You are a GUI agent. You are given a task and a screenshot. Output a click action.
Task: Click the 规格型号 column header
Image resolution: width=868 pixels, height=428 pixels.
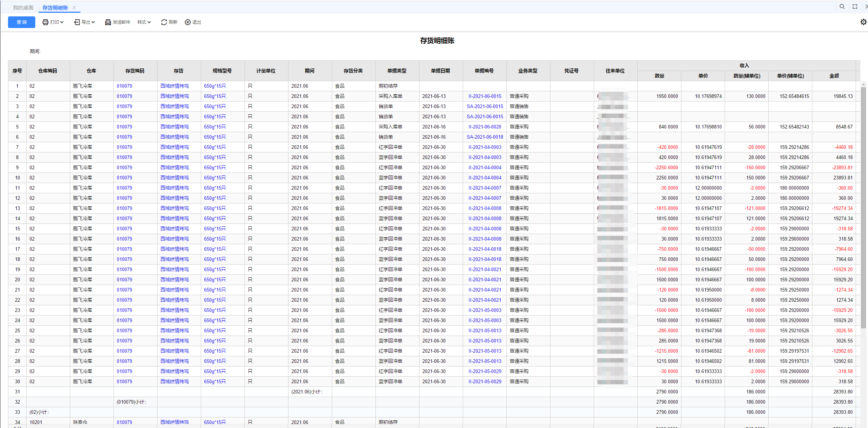pyautogui.click(x=222, y=71)
